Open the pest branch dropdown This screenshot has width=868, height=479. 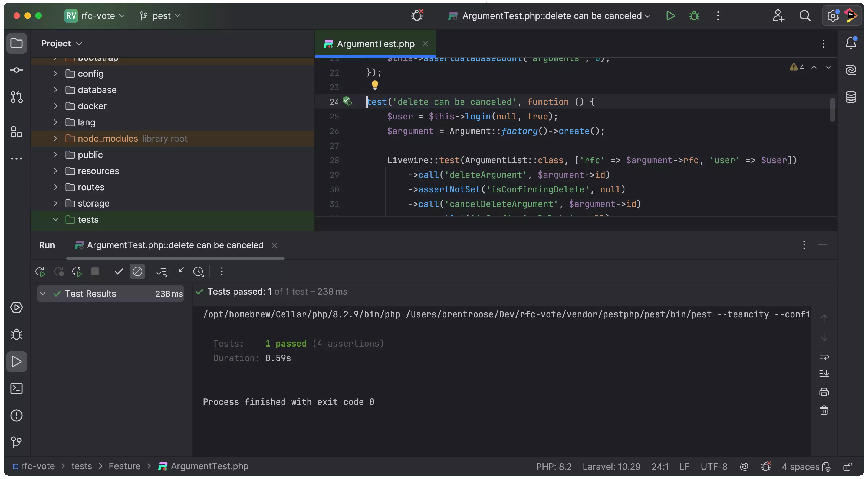click(x=161, y=16)
